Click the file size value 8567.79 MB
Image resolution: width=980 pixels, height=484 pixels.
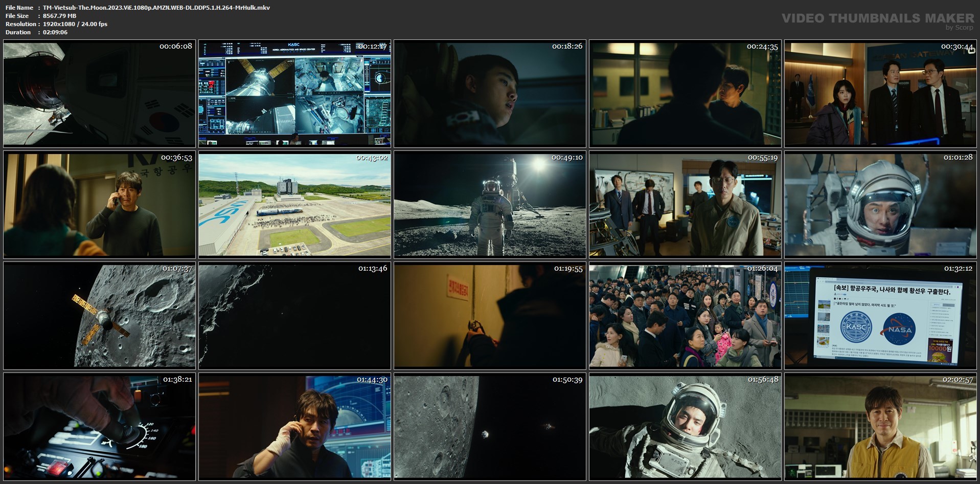60,16
